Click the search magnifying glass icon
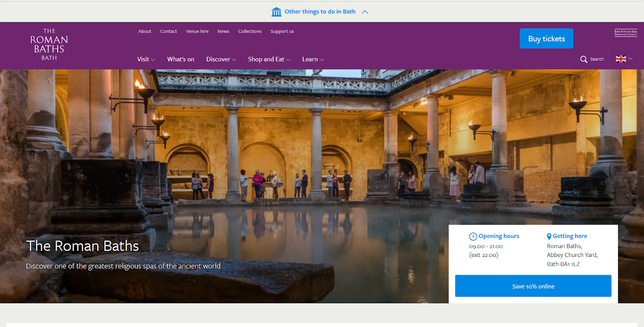The height and width of the screenshot is (327, 644). (x=584, y=59)
